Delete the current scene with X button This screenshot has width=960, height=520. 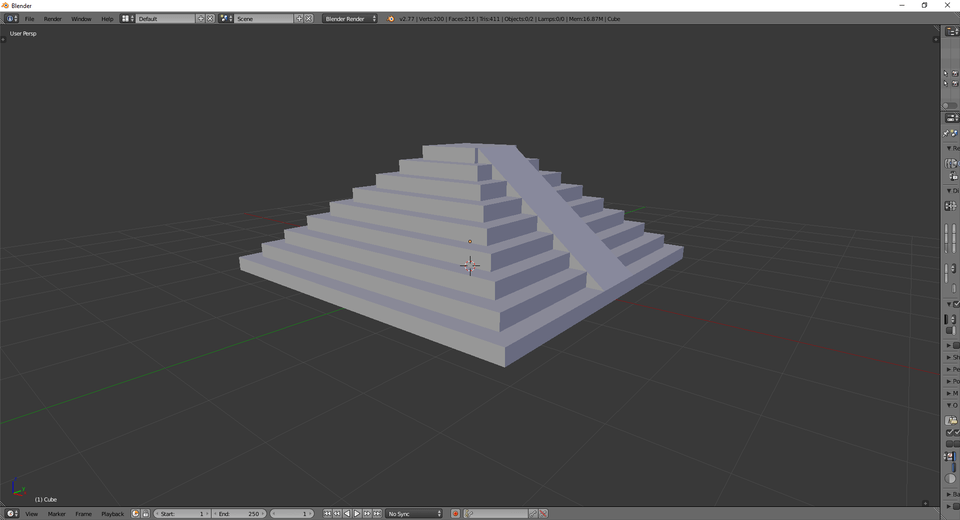coord(308,19)
